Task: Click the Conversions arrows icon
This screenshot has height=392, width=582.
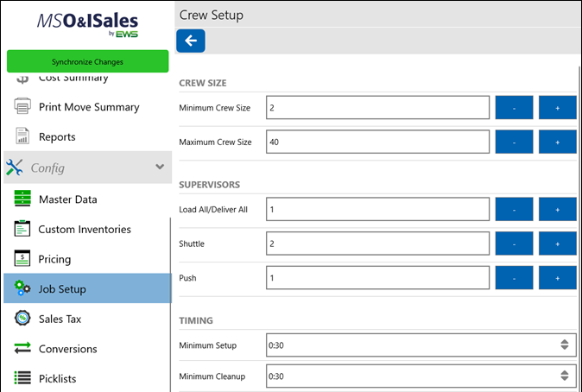Action: point(23,349)
